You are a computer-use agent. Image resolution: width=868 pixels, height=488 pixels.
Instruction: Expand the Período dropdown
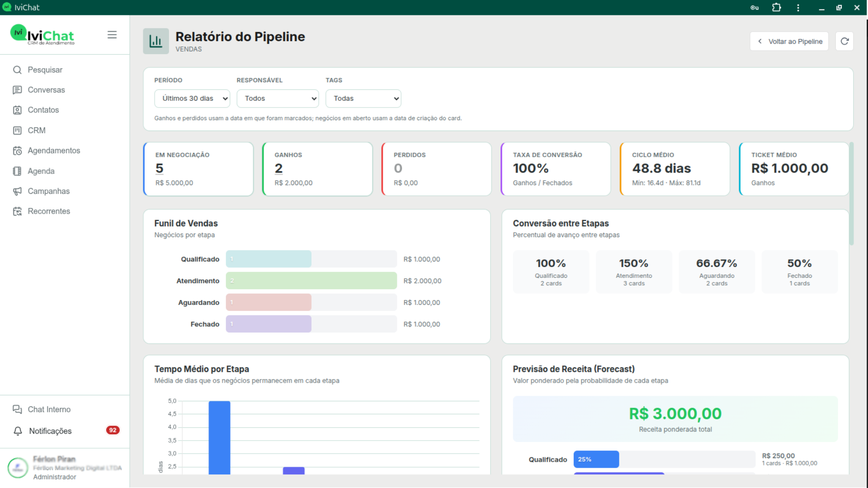click(x=192, y=99)
